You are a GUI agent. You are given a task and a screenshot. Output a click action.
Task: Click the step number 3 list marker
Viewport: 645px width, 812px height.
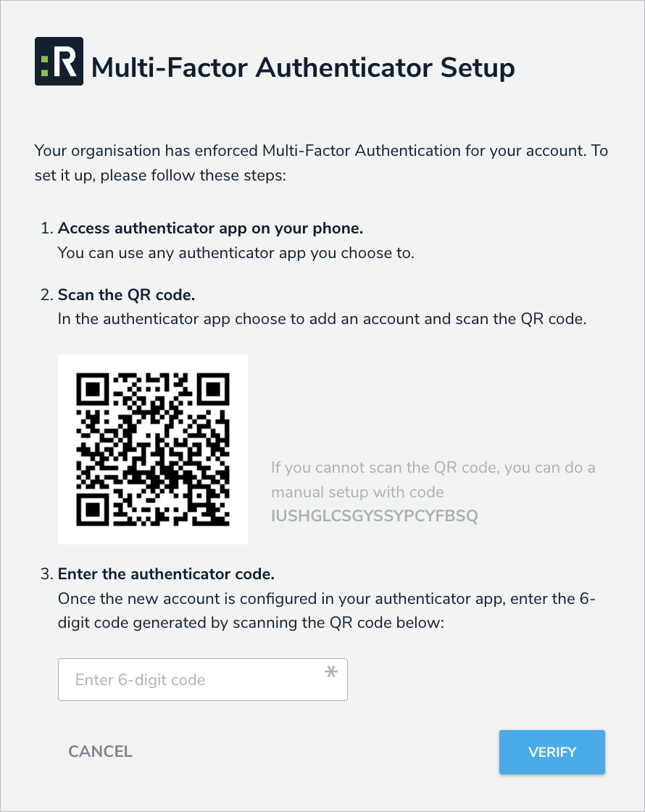point(47,574)
